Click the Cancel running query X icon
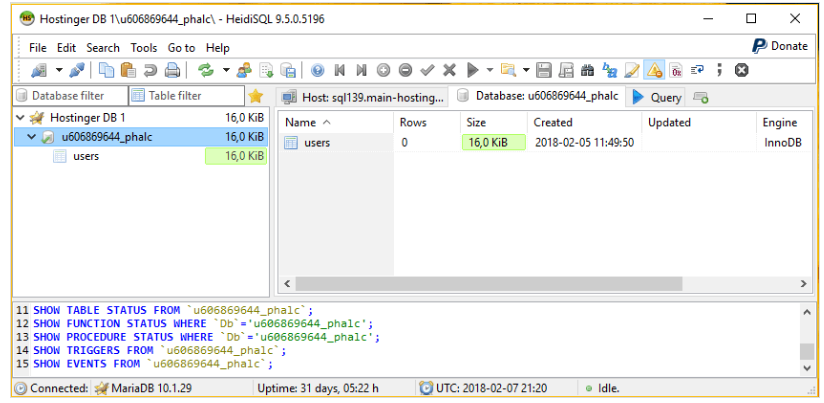 [x=741, y=70]
